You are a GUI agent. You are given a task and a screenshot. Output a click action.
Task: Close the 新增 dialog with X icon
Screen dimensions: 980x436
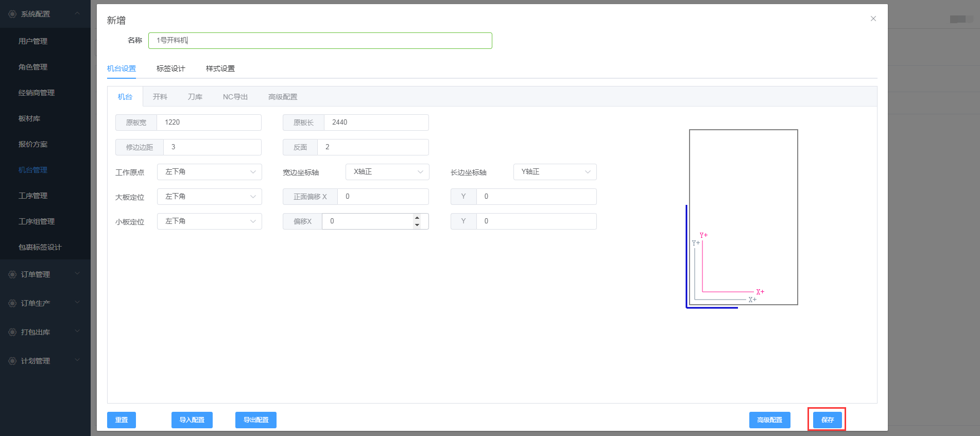click(x=873, y=19)
